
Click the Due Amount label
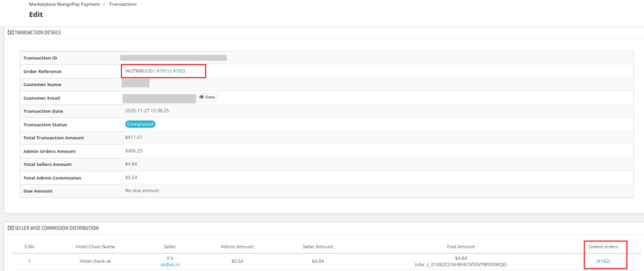38,191
